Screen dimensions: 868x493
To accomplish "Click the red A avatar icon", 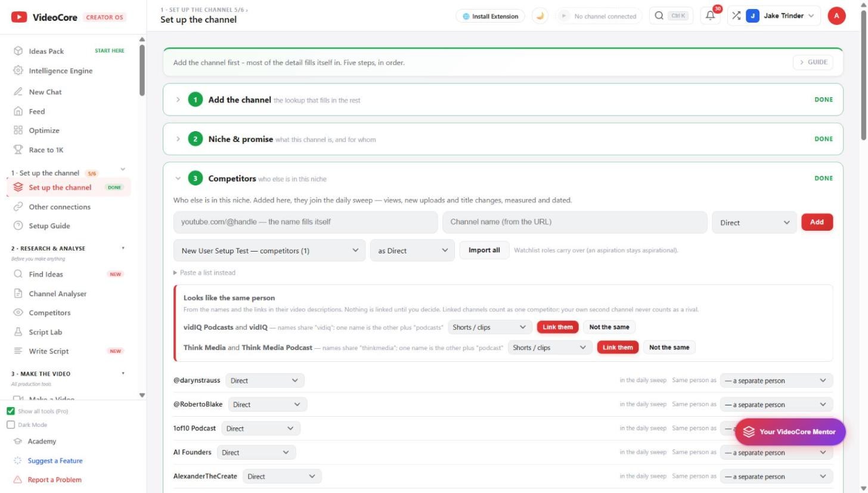I will click(836, 16).
